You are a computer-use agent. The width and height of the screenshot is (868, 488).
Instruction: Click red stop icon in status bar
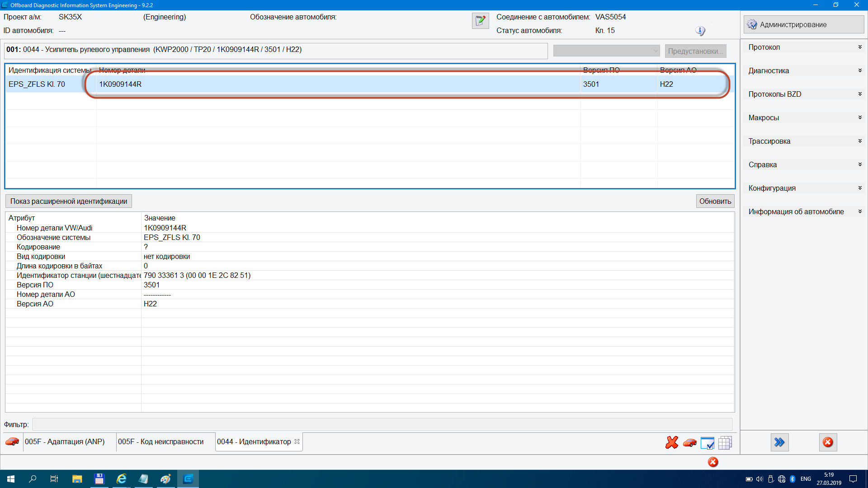[713, 462]
